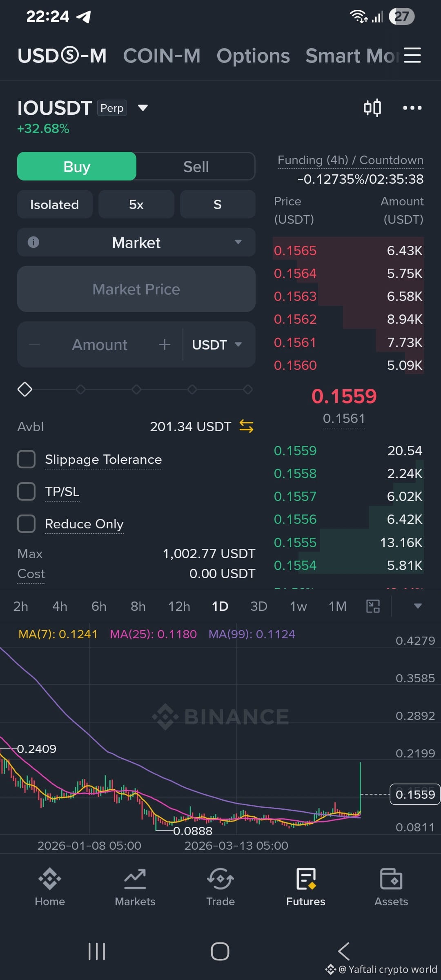Open Markets in bottom navigation
This screenshot has height=980, width=441.
point(135,887)
